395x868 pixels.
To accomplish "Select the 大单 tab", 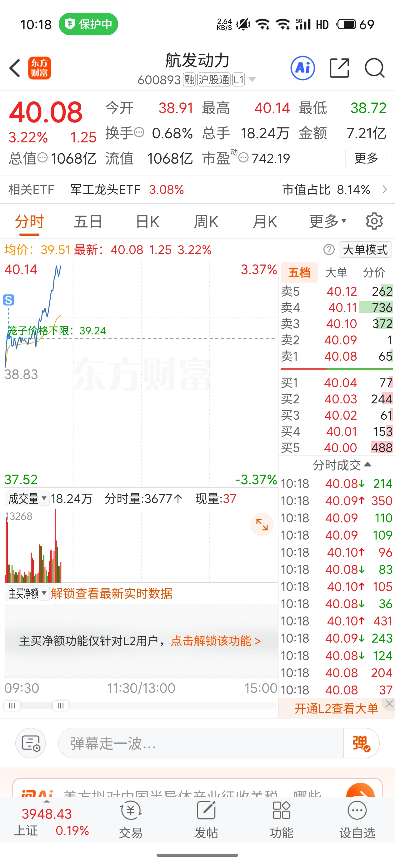I will coord(336,272).
